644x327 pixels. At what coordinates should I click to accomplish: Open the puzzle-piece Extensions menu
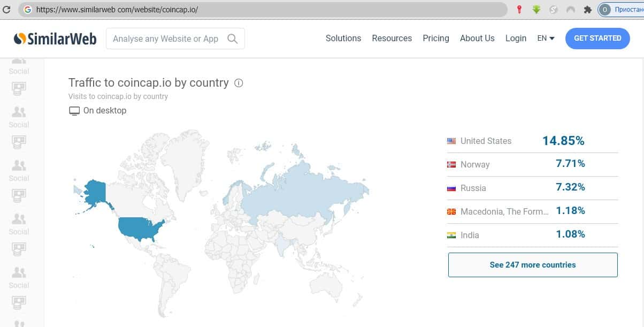click(588, 10)
